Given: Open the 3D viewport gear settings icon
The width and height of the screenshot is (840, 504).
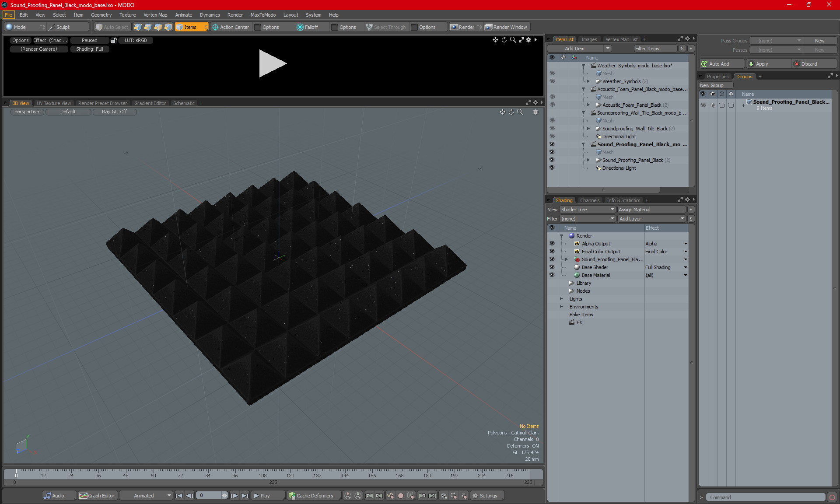Looking at the screenshot, I should [x=535, y=112].
